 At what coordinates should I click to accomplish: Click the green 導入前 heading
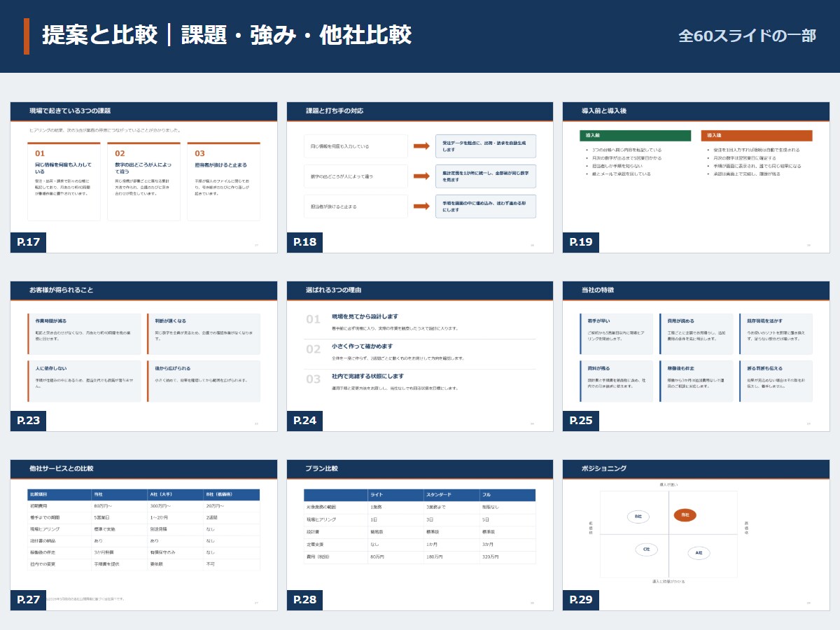coord(635,136)
